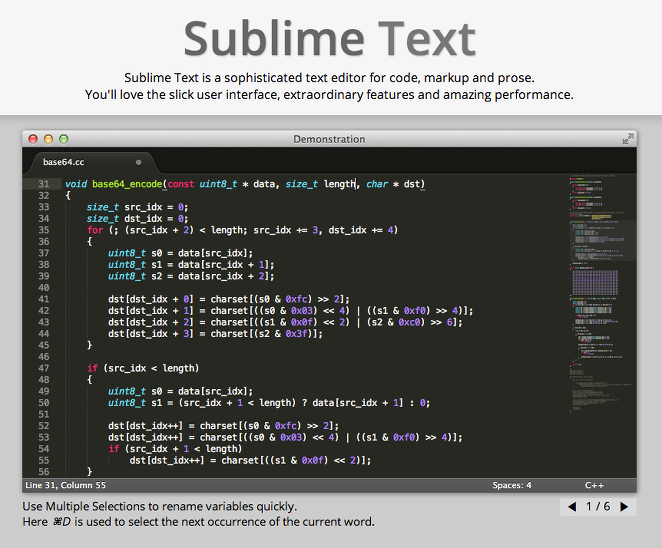Screen dimensions: 662x548
Task: Click the yellow minimize window button
Action: pos(49,139)
